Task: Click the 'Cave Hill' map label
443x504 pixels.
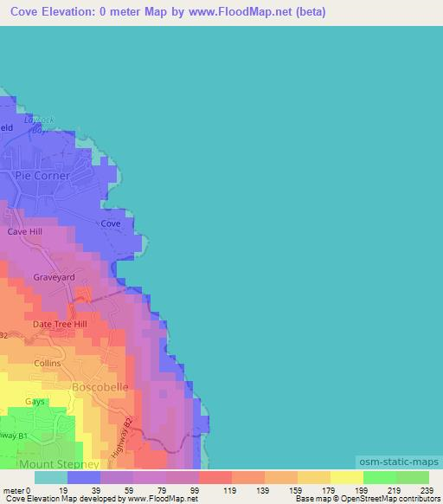Action: [x=25, y=231]
